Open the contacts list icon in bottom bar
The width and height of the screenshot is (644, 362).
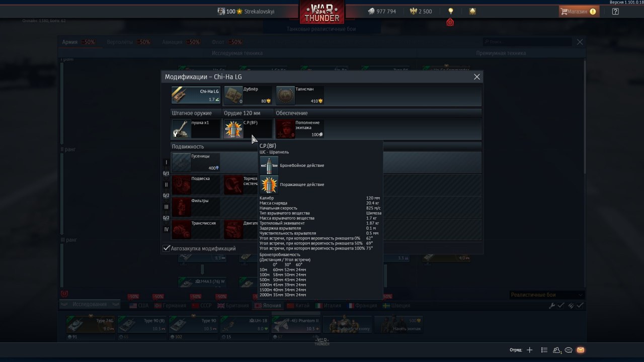[x=544, y=350]
